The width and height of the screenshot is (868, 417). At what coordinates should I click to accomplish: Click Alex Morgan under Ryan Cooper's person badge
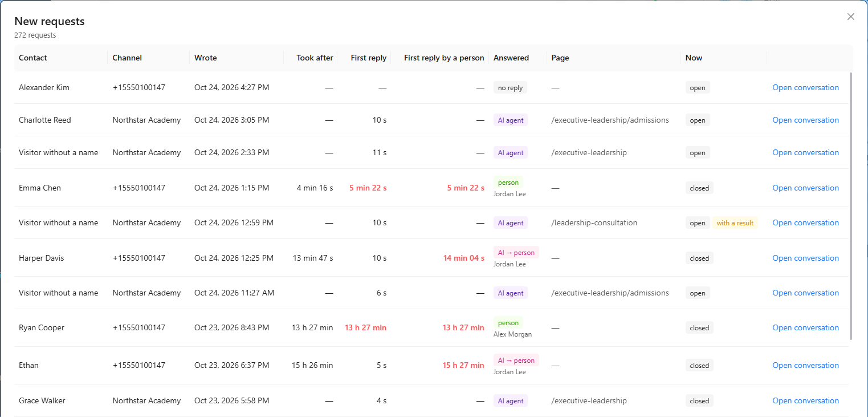[512, 334]
